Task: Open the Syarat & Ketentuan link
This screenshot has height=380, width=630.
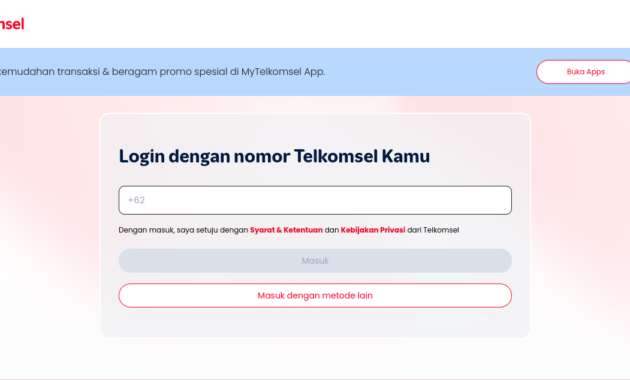Action: [286, 230]
